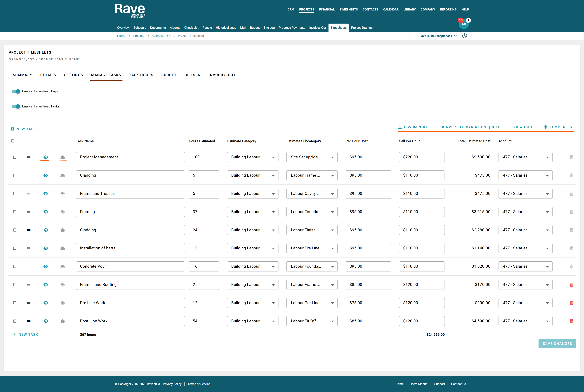This screenshot has height=392, width=584.
Task: Tick the select-all tasks header checkbox
Action: click(x=13, y=141)
